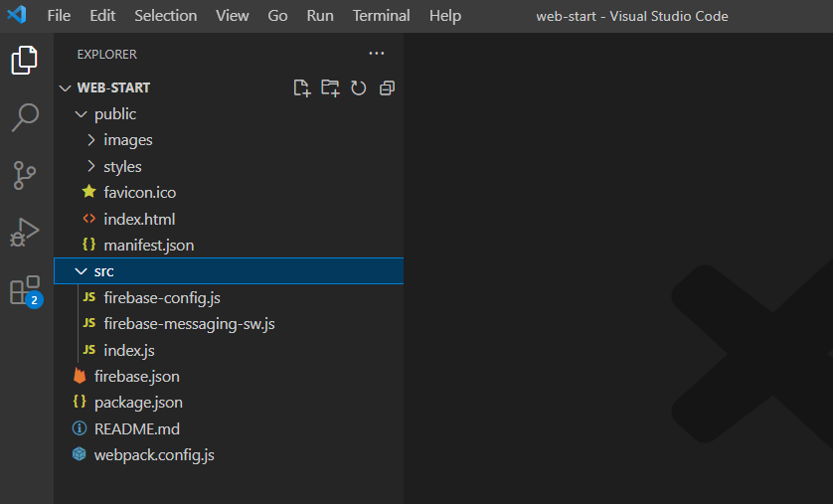Open Run and Debug view

pos(25,233)
